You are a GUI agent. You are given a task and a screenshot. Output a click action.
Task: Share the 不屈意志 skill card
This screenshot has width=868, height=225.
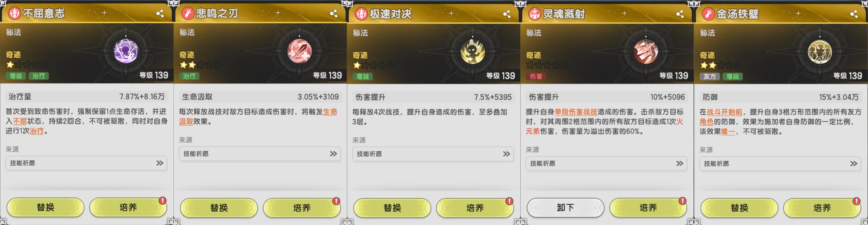160,13
